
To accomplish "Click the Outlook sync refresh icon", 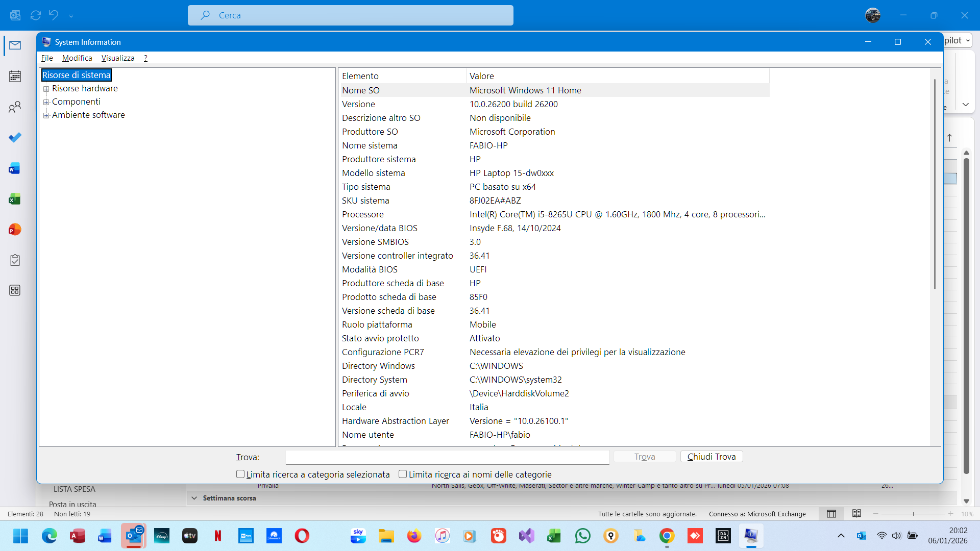I will tap(35, 15).
